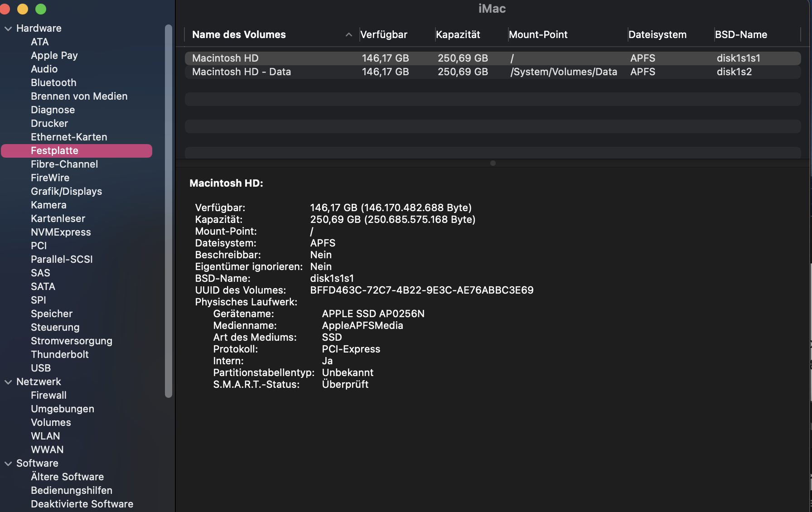Image resolution: width=812 pixels, height=512 pixels.
Task: Show Grafik/Displays details
Action: click(67, 191)
